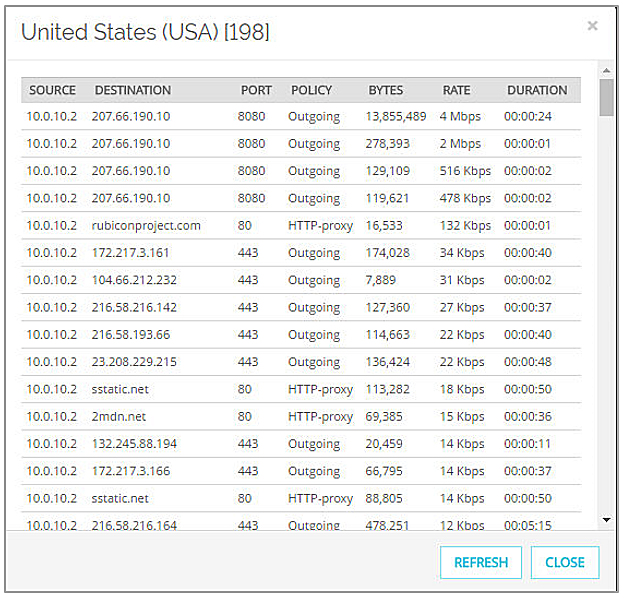Sort by PORT column header
This screenshot has width=624, height=598.
coord(256,90)
